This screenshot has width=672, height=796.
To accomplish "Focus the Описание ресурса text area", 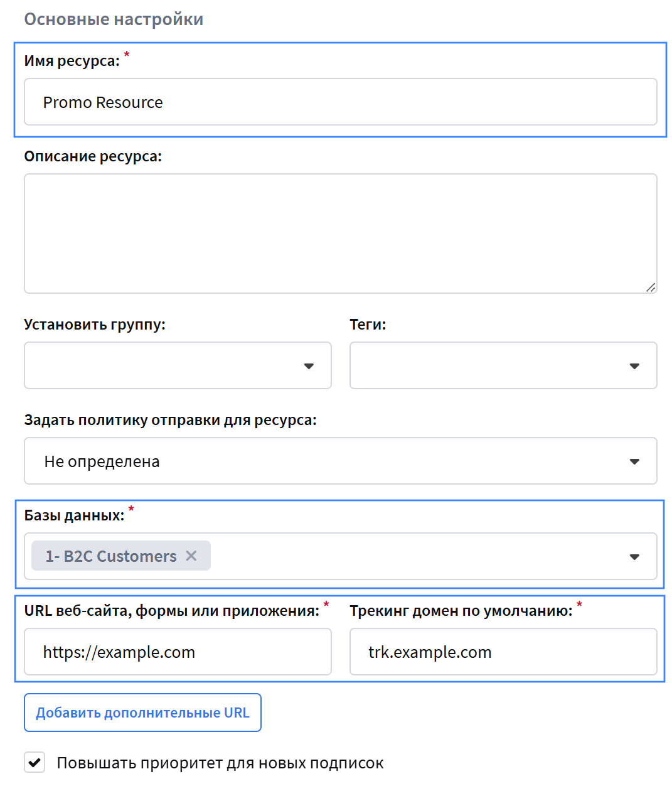I will click(x=340, y=233).
